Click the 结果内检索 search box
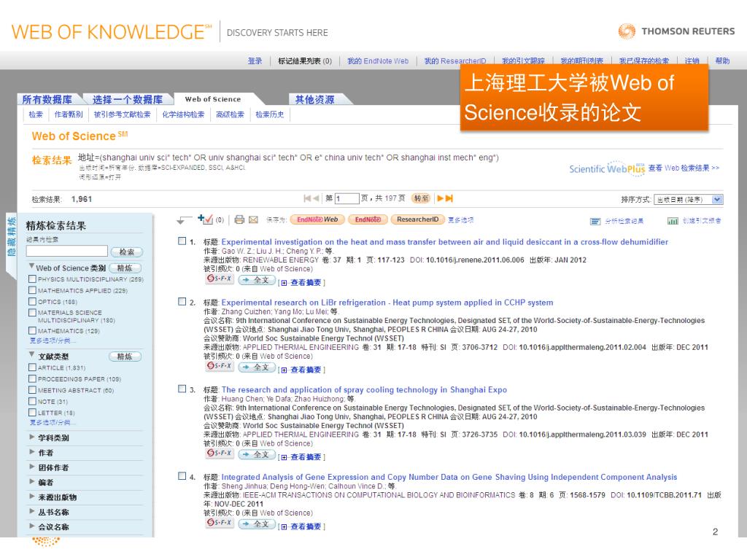 coord(67,251)
